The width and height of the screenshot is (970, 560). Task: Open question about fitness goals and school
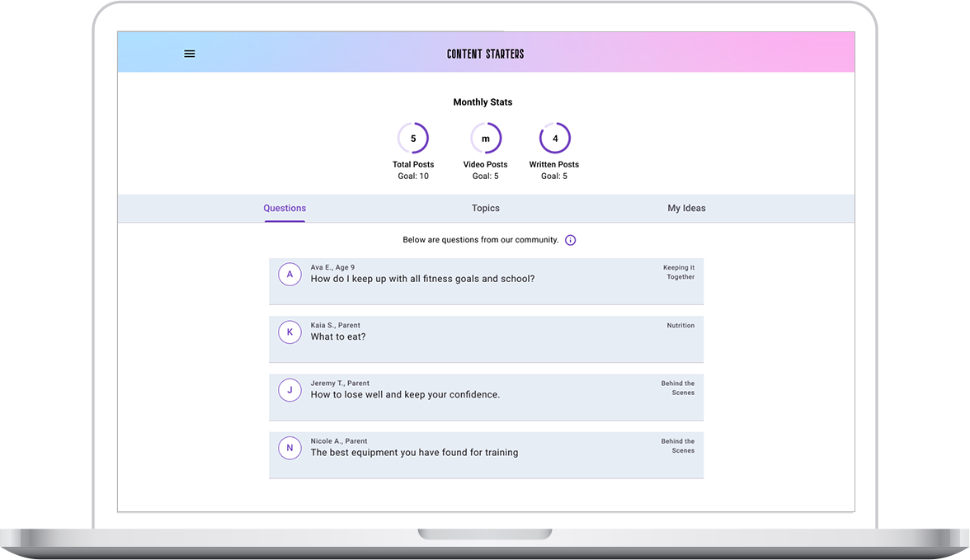click(422, 279)
